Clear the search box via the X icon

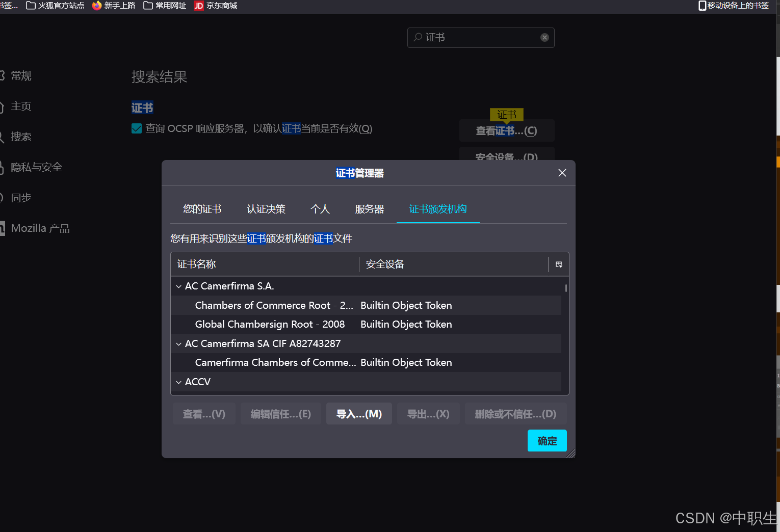[544, 37]
